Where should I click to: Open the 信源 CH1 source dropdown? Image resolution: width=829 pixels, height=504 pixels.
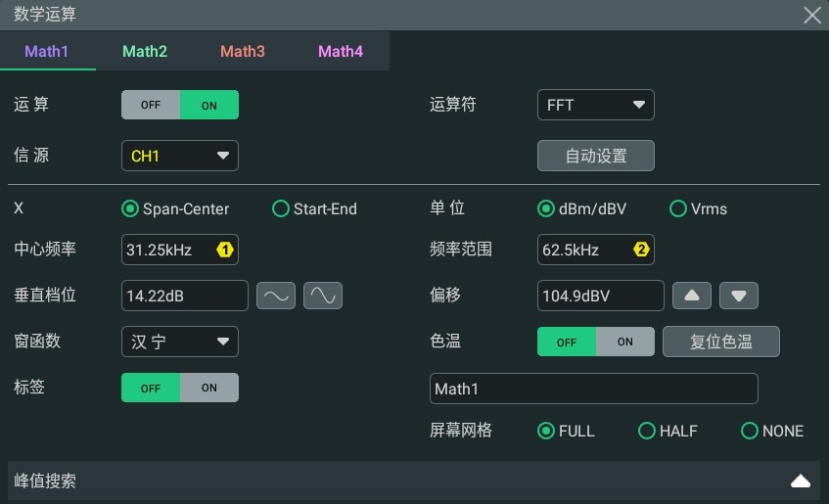180,156
